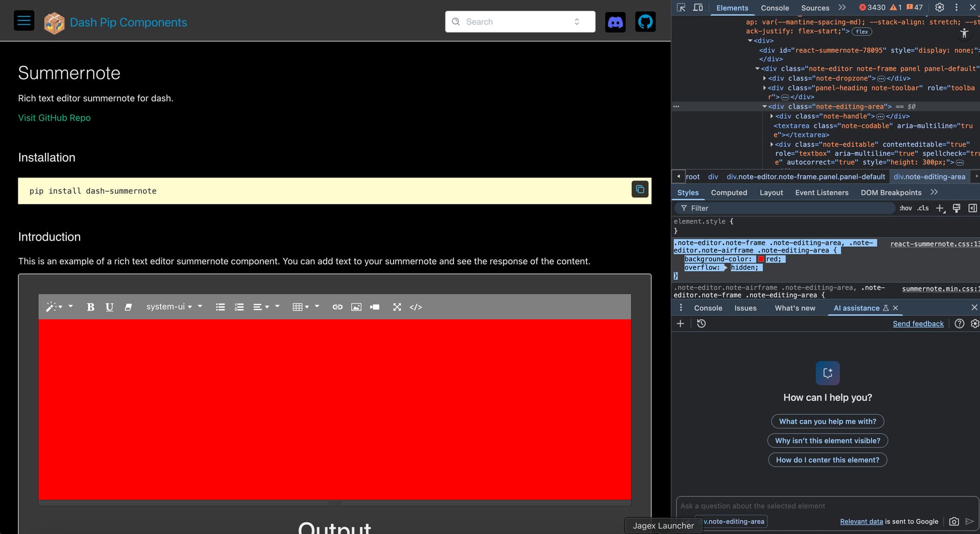Image resolution: width=980 pixels, height=534 pixels.
Task: Expand the note-editable div node
Action: click(772, 144)
